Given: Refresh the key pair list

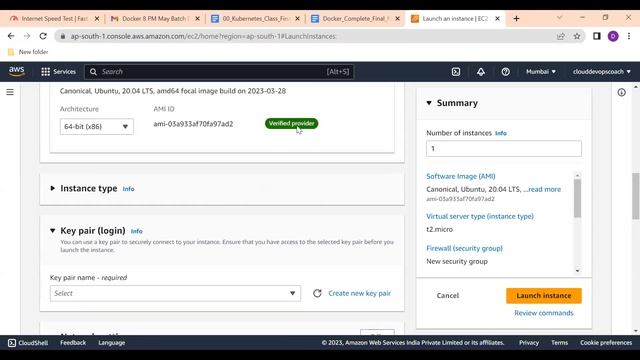Looking at the screenshot, I should tap(317, 293).
